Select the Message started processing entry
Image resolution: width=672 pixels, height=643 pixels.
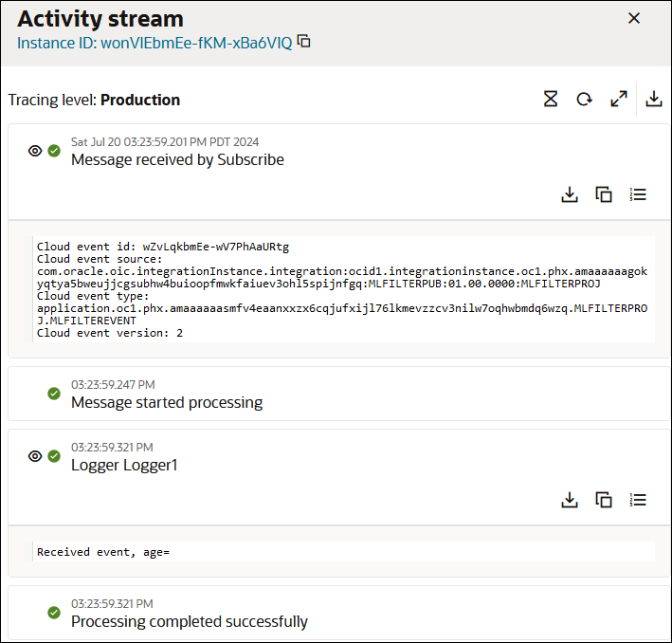tap(167, 402)
